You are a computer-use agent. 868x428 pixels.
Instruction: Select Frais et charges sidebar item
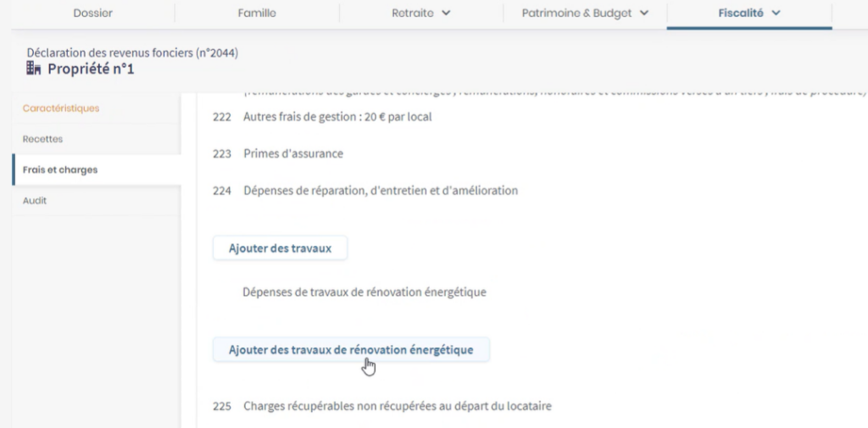[59, 170]
